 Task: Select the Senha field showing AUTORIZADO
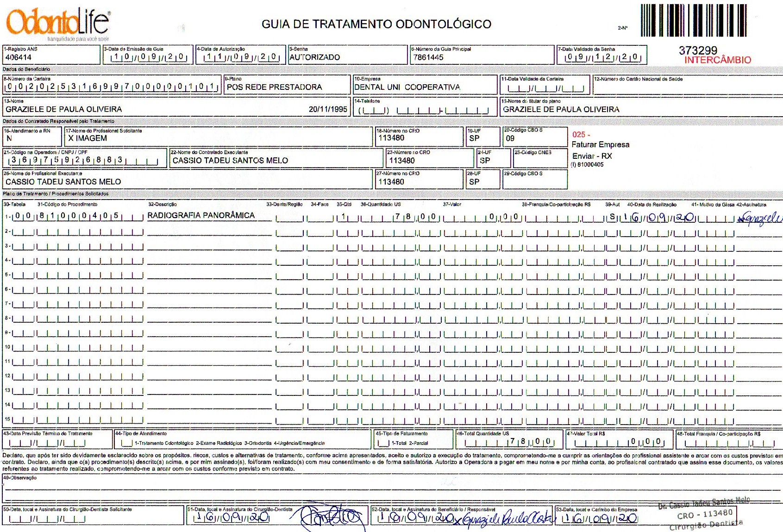point(347,55)
